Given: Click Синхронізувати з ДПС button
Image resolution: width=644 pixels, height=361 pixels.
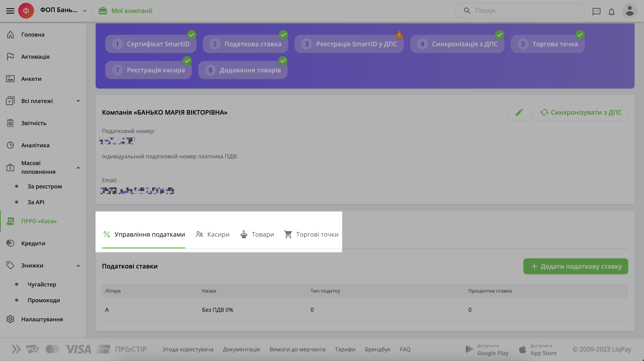Looking at the screenshot, I should click(581, 112).
